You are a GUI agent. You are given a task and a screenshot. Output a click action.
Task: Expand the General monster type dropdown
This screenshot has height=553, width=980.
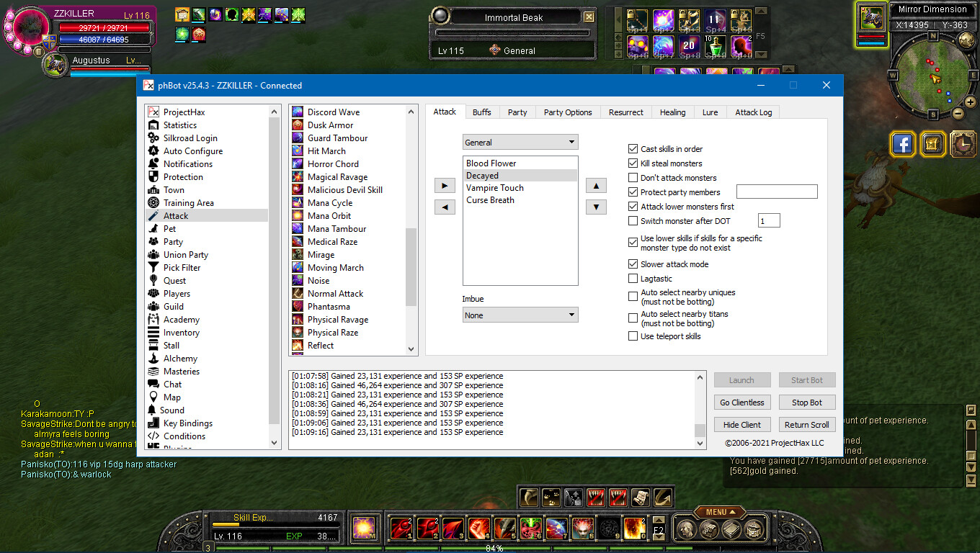520,143
